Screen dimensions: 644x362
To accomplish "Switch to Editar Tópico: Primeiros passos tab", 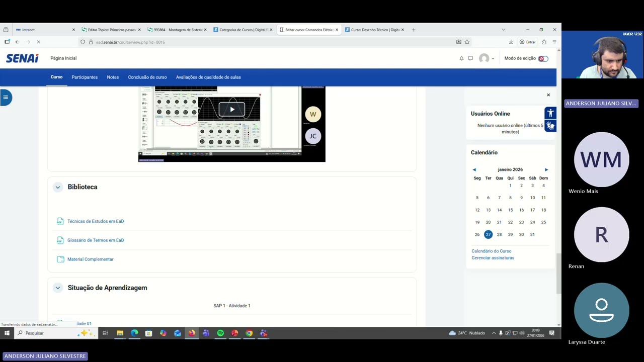I will [x=111, y=30].
